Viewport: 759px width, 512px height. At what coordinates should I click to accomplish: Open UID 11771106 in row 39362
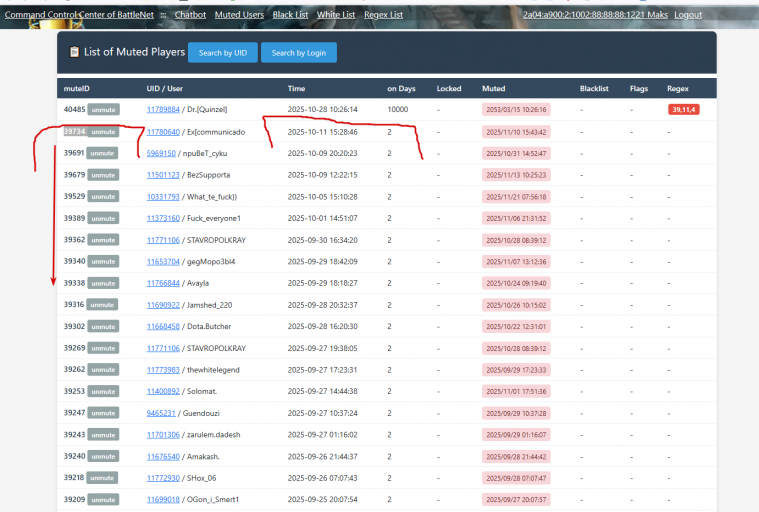[163, 240]
